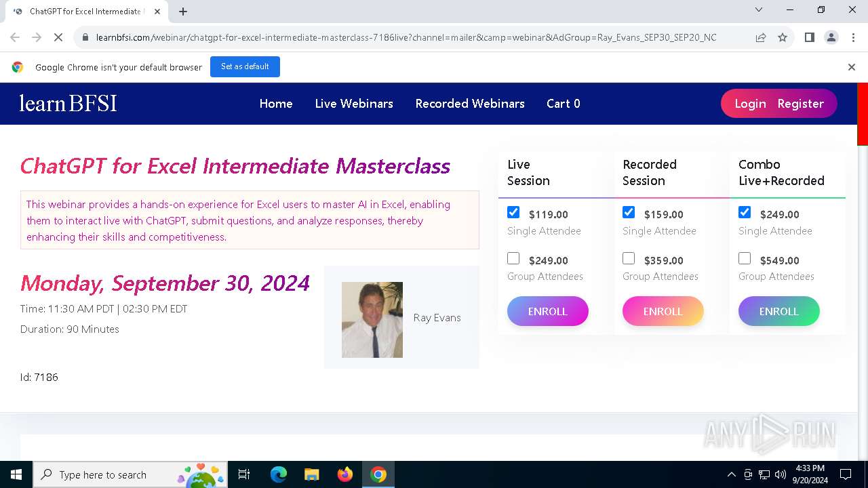Launch Firefox from taskbar
The width and height of the screenshot is (868, 488).
[x=345, y=474]
